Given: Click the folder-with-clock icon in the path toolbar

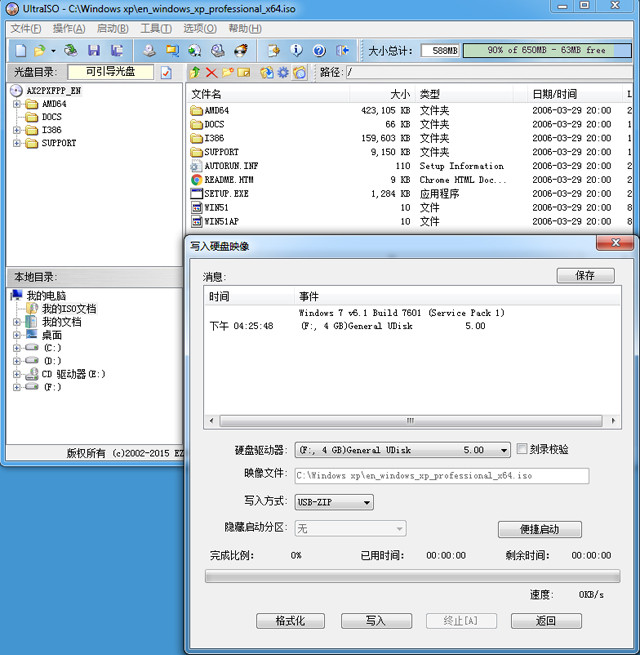Looking at the screenshot, I should (x=300, y=73).
